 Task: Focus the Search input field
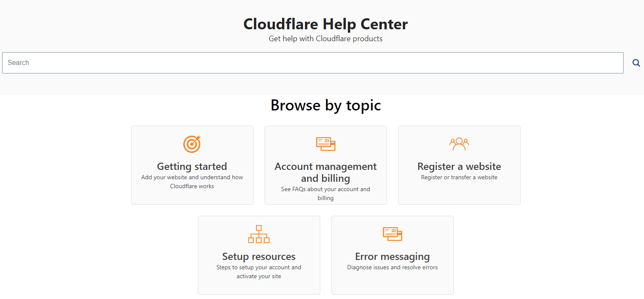point(313,63)
